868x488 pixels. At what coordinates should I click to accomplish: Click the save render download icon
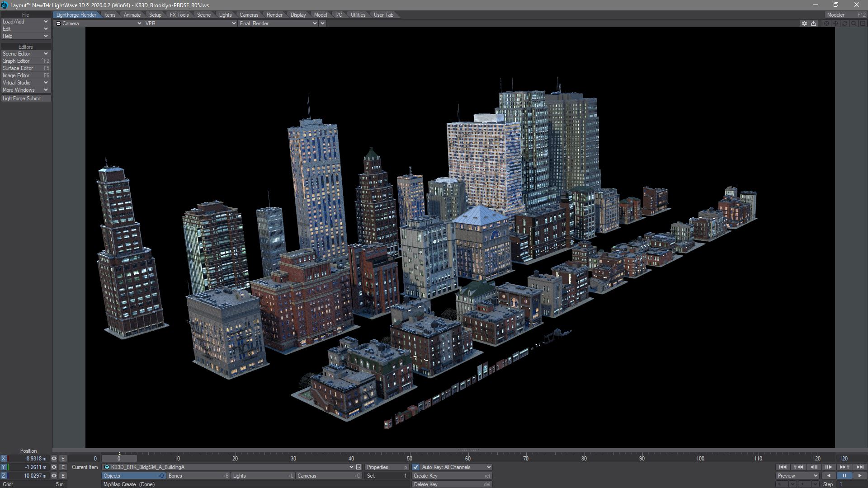pos(814,23)
